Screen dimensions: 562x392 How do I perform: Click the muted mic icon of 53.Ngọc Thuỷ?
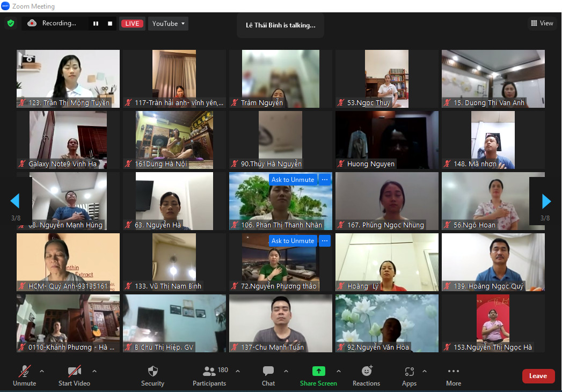[x=341, y=103]
